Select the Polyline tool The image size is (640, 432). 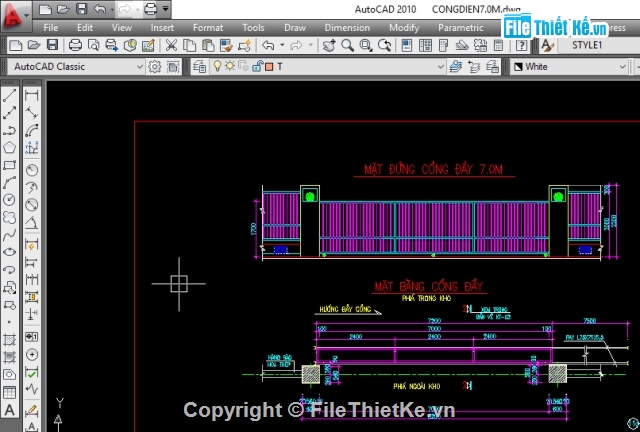point(9,130)
